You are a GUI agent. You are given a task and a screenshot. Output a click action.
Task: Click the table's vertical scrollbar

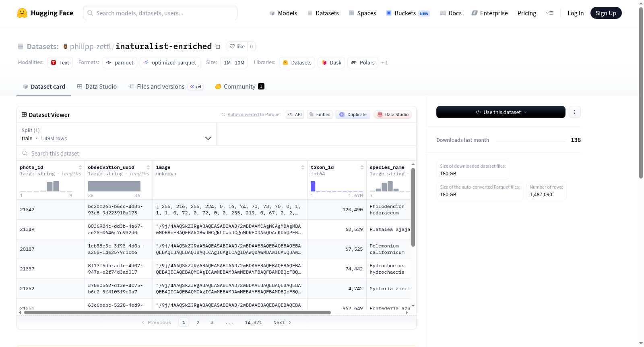coord(413,207)
